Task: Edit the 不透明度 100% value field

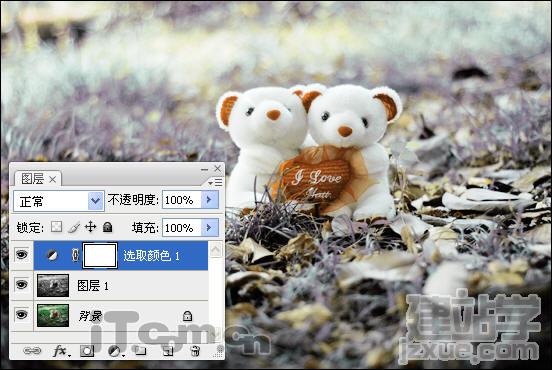Action: pos(182,200)
